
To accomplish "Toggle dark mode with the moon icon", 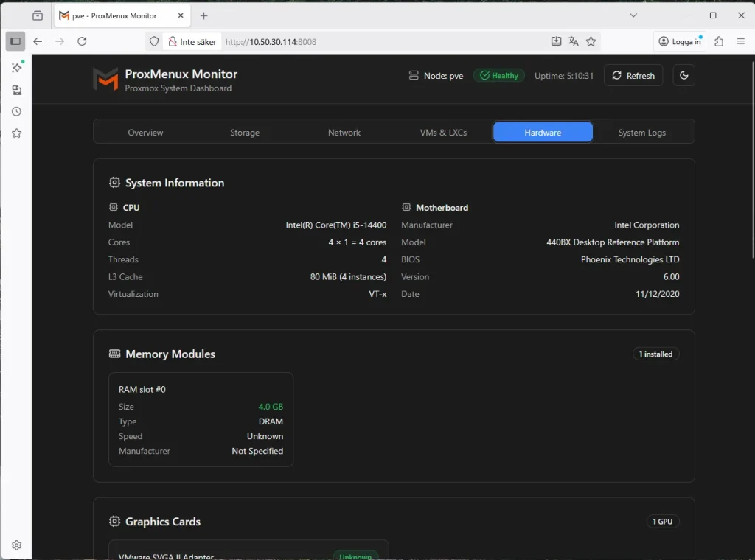I will [x=683, y=75].
